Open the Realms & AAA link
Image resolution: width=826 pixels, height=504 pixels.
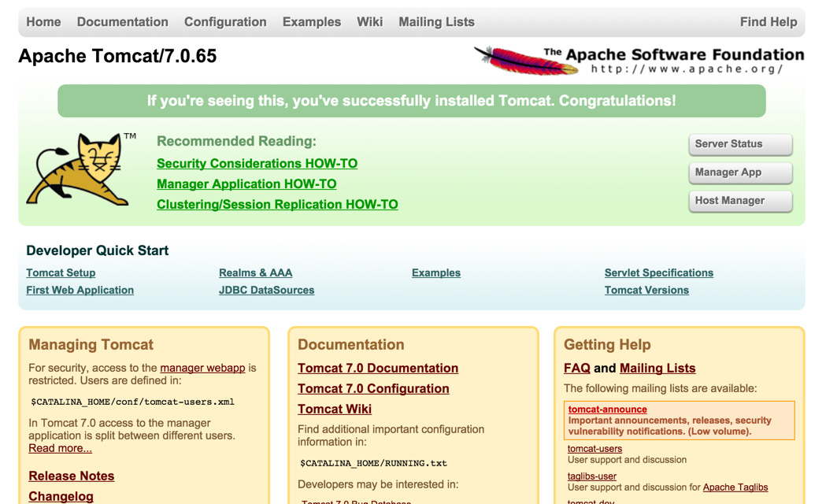(255, 272)
